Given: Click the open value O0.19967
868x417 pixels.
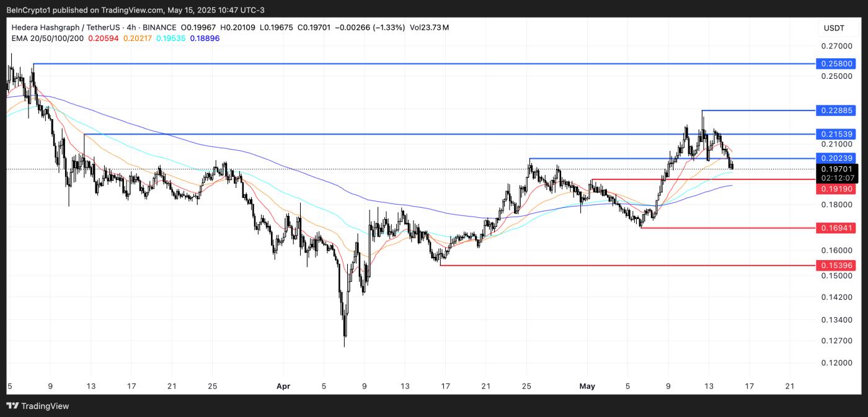Looking at the screenshot, I should 200,27.
